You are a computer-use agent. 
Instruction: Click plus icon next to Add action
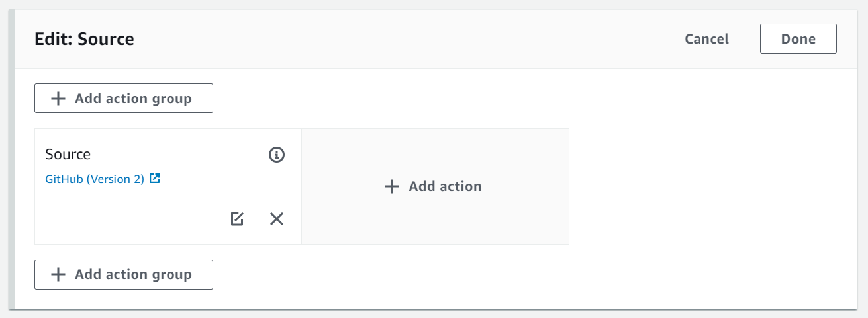(x=392, y=186)
